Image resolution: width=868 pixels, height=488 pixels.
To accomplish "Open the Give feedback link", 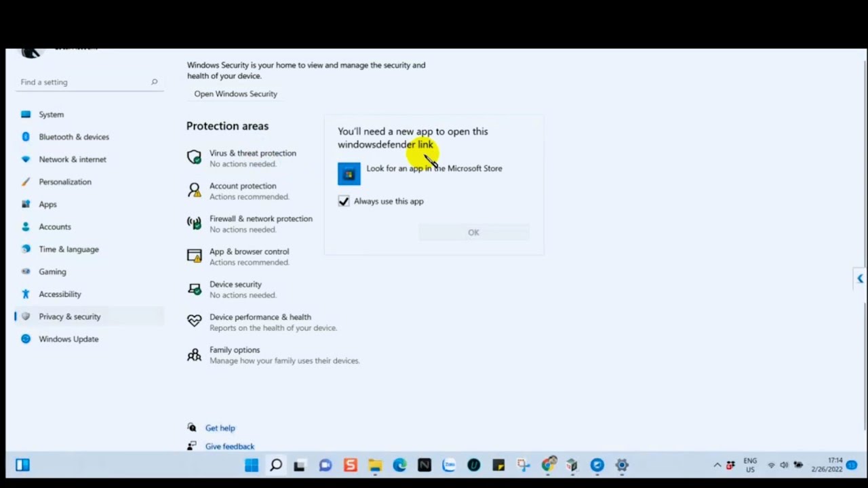I will coord(230,447).
